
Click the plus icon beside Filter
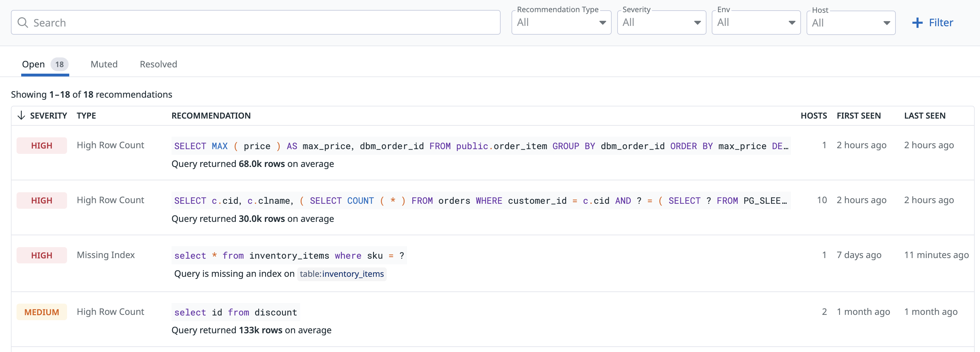pos(917,23)
